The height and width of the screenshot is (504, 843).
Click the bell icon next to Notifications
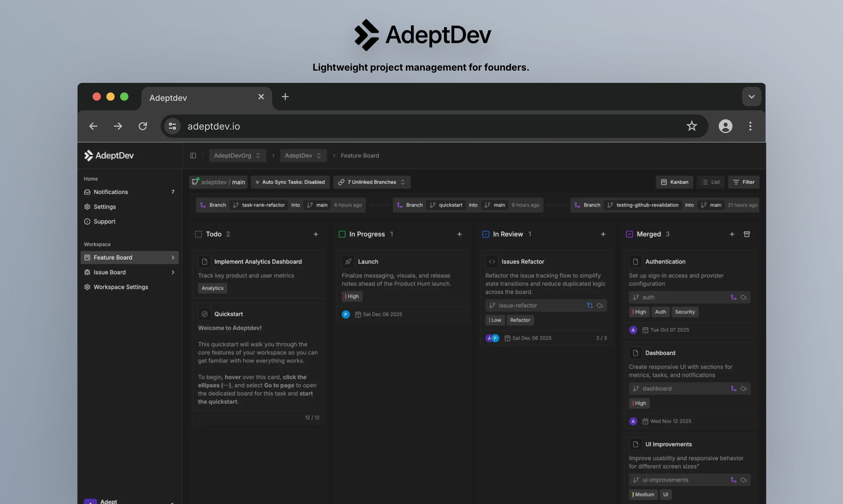click(88, 192)
